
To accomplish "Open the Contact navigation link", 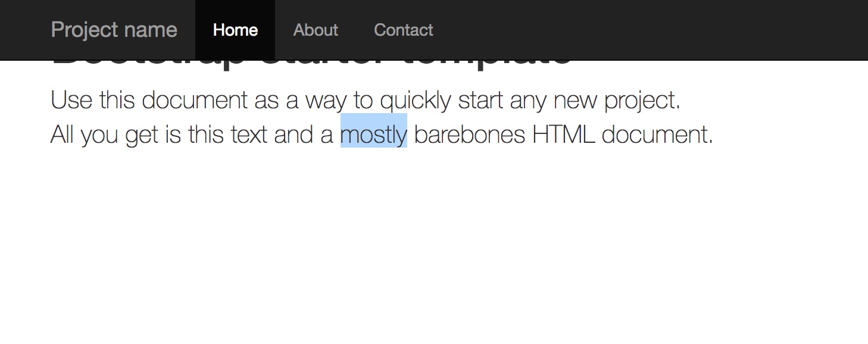I will click(403, 30).
